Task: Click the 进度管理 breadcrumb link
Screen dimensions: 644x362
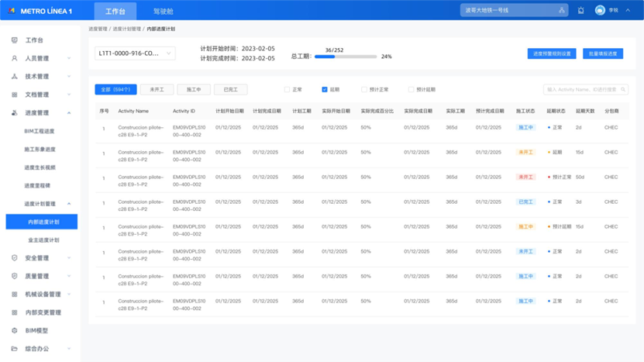Action: pyautogui.click(x=98, y=29)
